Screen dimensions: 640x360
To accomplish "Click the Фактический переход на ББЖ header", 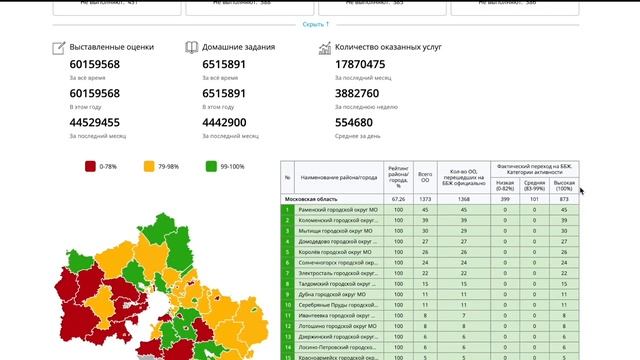I will 535,169.
